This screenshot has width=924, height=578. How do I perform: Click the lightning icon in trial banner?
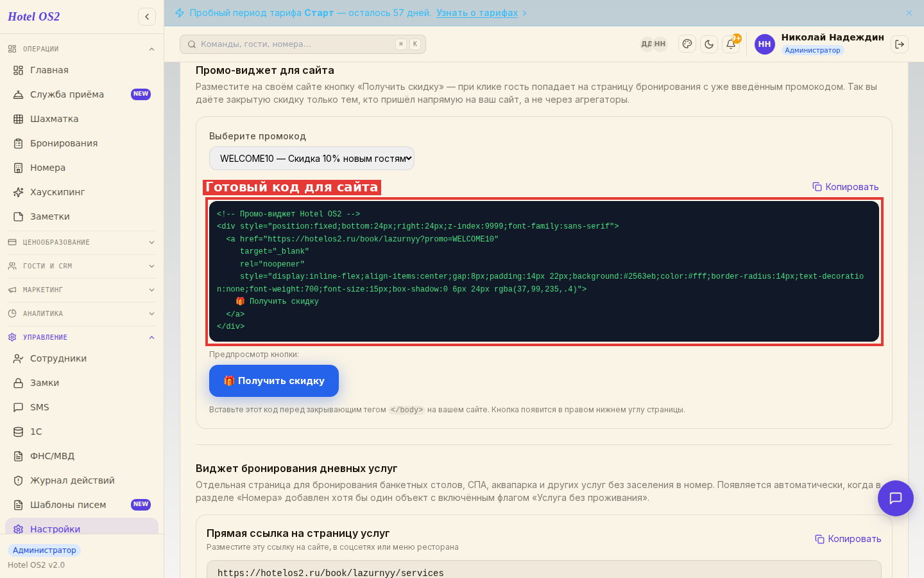coord(180,13)
